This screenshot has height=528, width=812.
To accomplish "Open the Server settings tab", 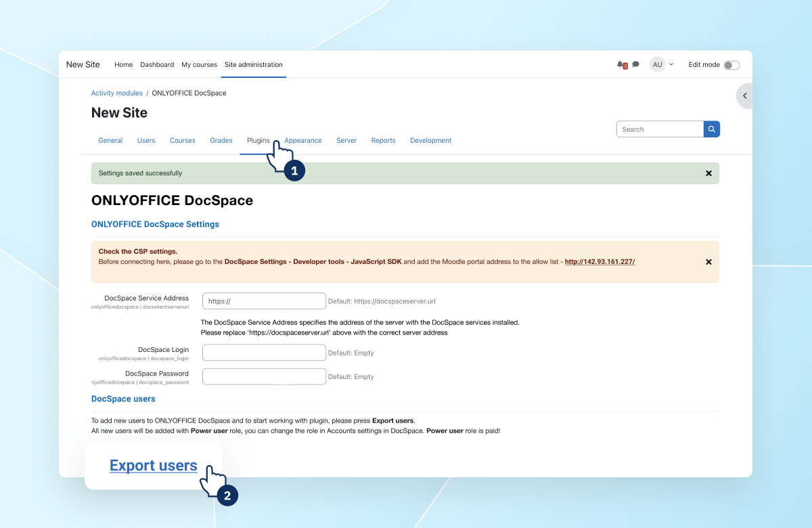I will (x=346, y=140).
